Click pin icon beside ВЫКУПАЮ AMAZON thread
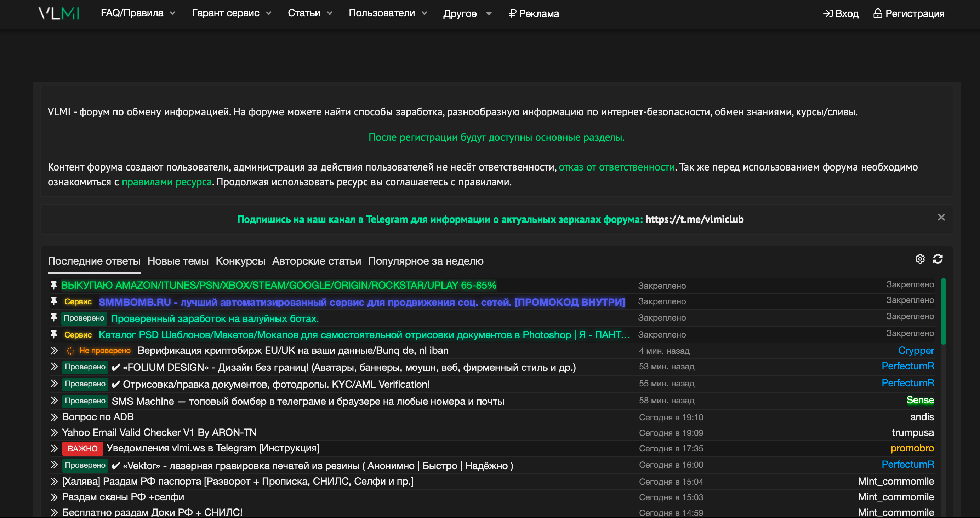The image size is (980, 518). tap(54, 285)
